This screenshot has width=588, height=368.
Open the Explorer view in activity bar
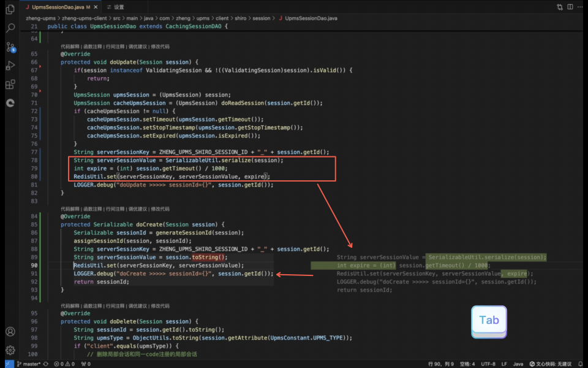[x=10, y=9]
